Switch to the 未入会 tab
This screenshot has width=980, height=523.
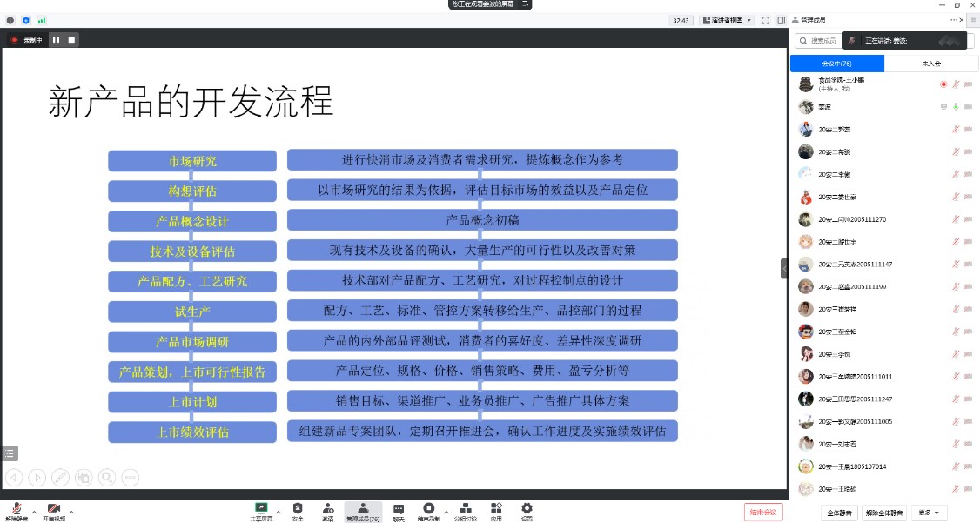tap(930, 64)
